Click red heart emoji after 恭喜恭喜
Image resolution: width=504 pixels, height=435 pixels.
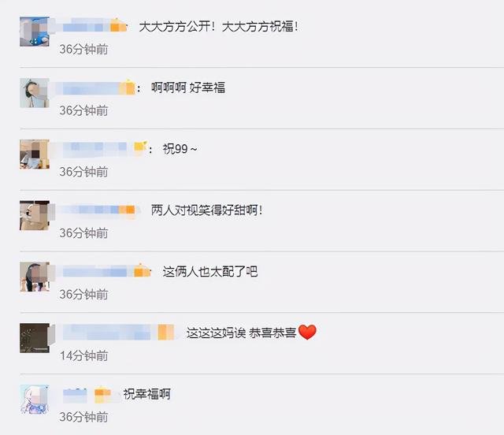point(307,332)
